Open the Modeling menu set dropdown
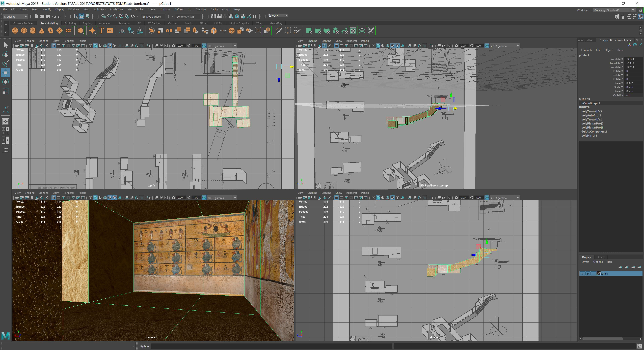 (15, 16)
